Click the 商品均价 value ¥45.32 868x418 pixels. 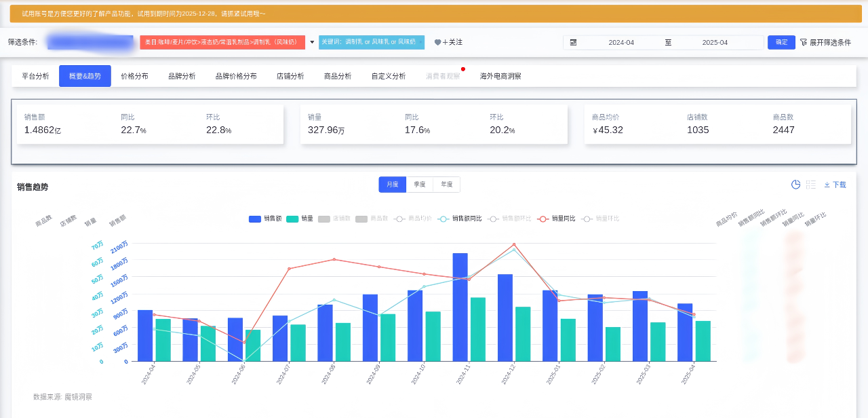(x=608, y=130)
